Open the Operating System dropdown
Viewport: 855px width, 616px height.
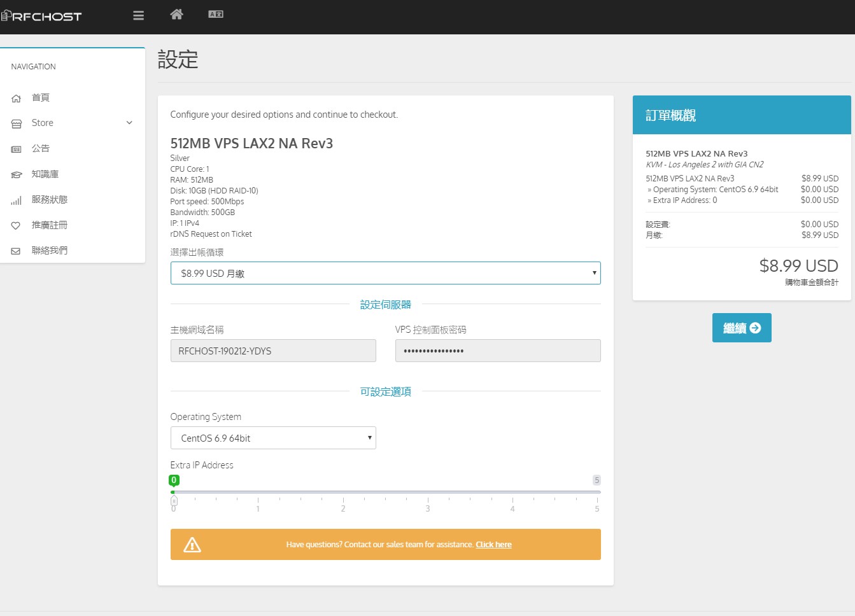click(273, 438)
